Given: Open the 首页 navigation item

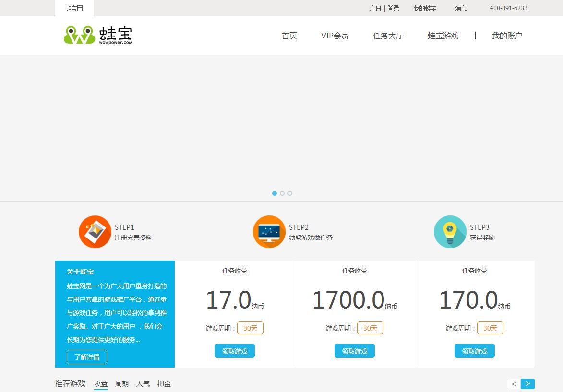Looking at the screenshot, I should 289,36.
